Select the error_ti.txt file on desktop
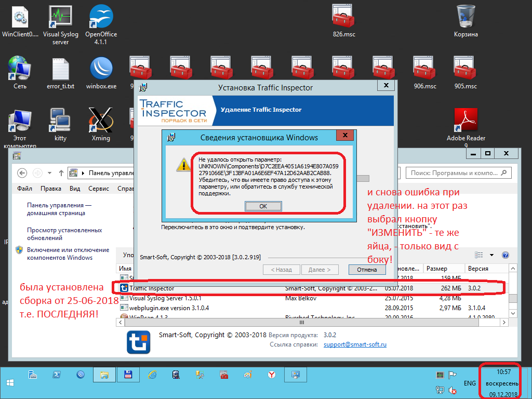This screenshot has height=399, width=532. [61, 73]
